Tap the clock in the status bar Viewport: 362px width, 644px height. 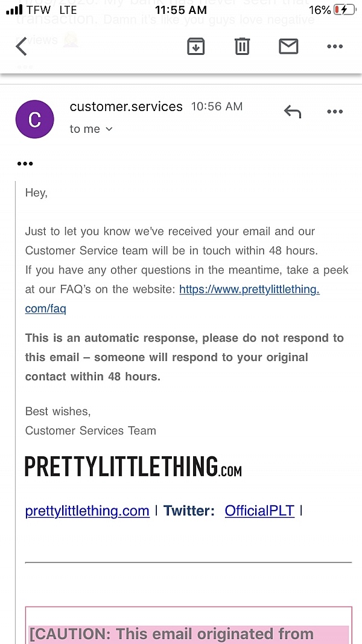(180, 10)
